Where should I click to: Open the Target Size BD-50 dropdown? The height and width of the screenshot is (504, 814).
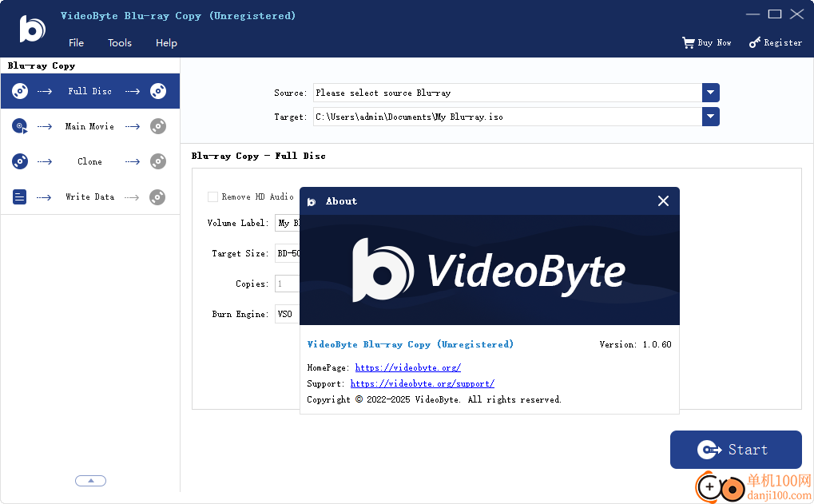click(x=287, y=253)
